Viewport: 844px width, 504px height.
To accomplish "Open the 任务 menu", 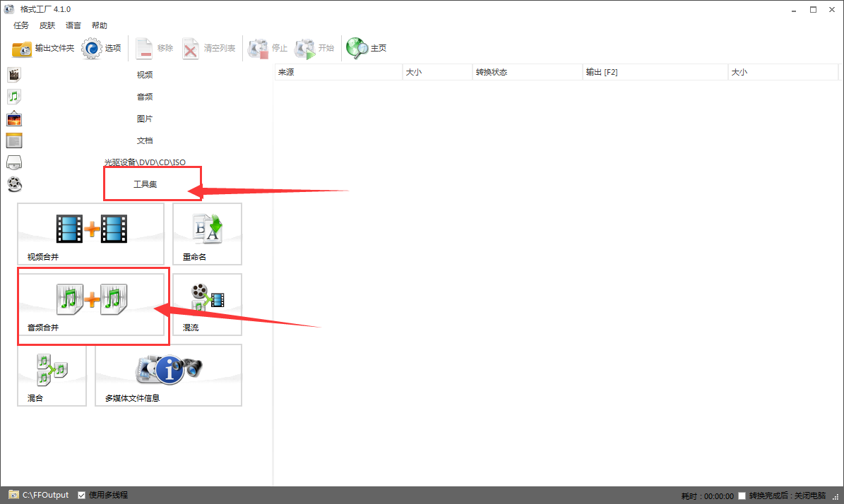I will point(21,25).
